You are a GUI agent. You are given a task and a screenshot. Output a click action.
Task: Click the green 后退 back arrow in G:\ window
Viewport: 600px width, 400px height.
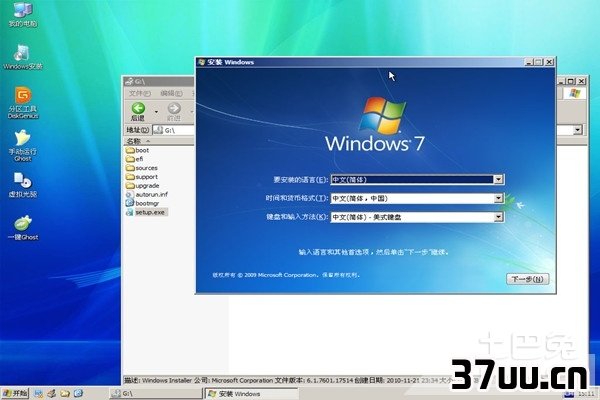coord(138,112)
